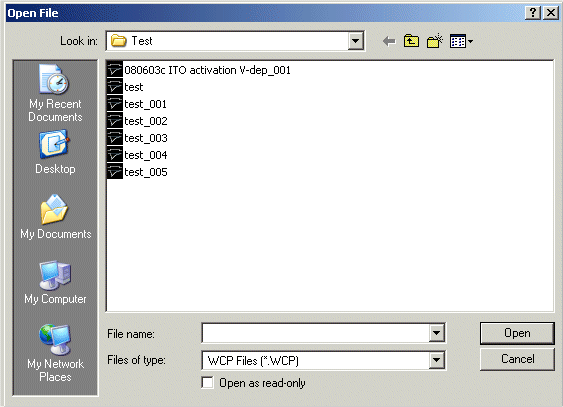Viewport: 563px width, 407px height.
Task: Open My Documents in the places bar
Action: (x=55, y=217)
